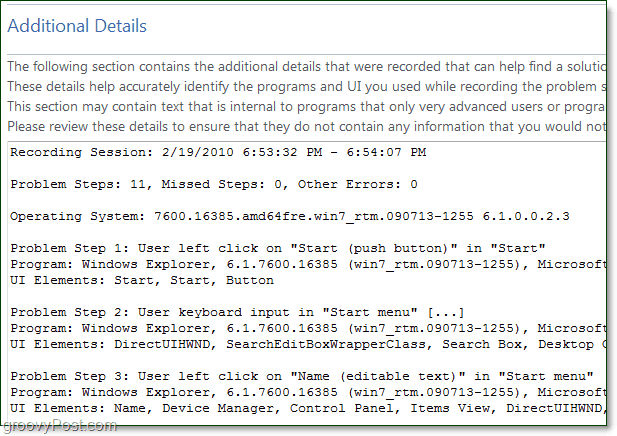Click the Operating System version line
This screenshot has height=436, width=617.
(290, 216)
